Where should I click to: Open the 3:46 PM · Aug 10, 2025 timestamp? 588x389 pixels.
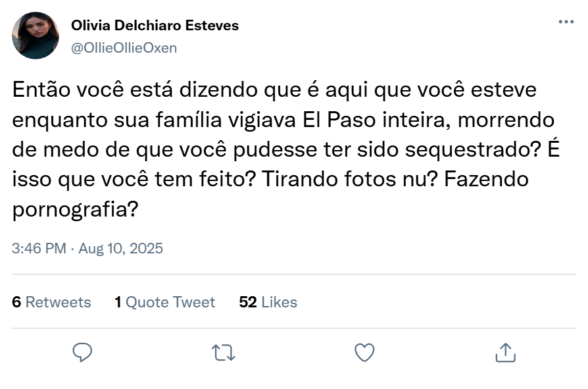click(x=87, y=249)
